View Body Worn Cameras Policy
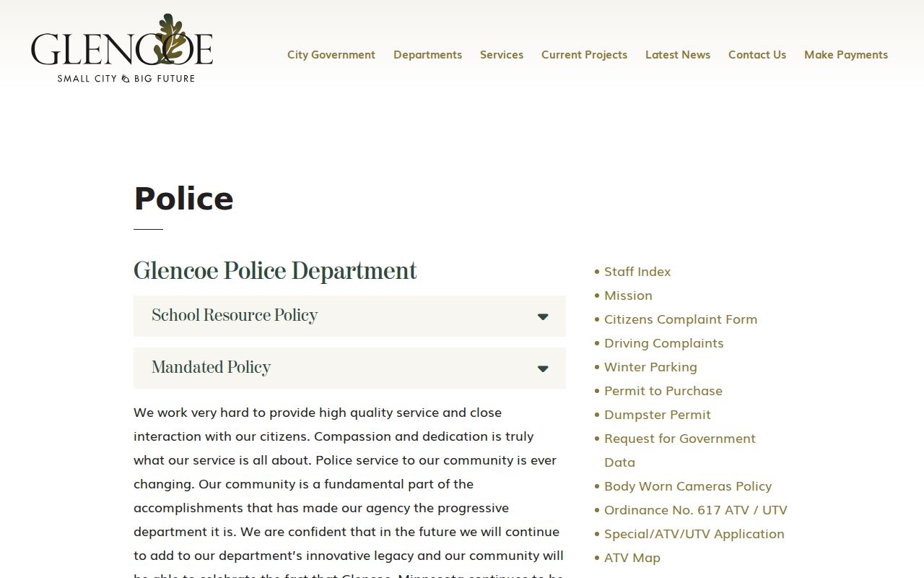The width and height of the screenshot is (924, 578). coord(688,486)
